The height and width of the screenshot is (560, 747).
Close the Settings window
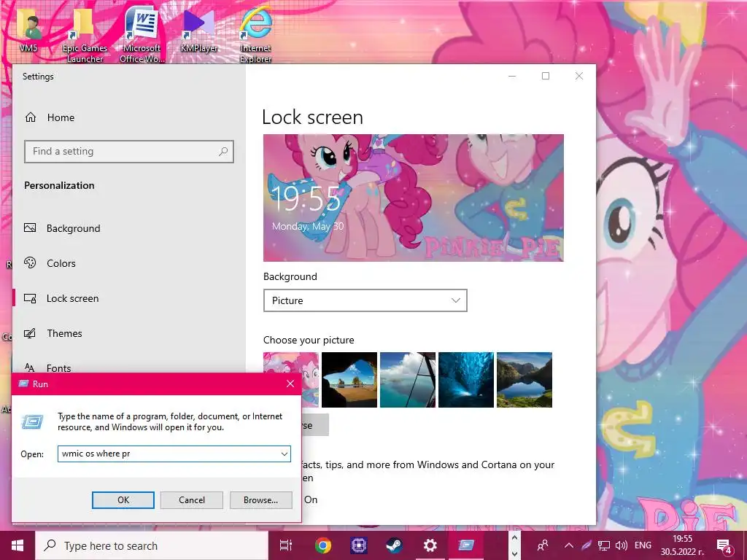578,76
